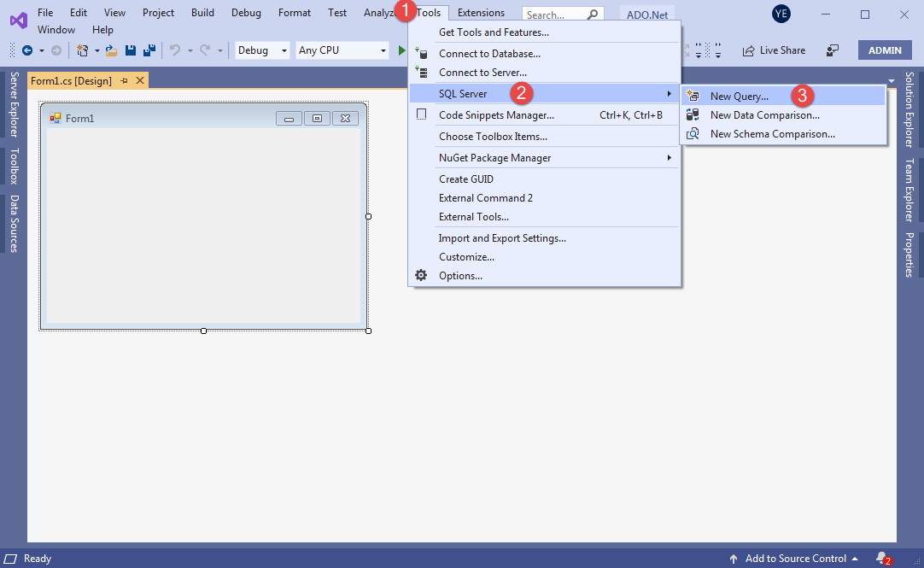Click the Navigate Backward arrow icon
The width and height of the screenshot is (924, 568).
27,50
